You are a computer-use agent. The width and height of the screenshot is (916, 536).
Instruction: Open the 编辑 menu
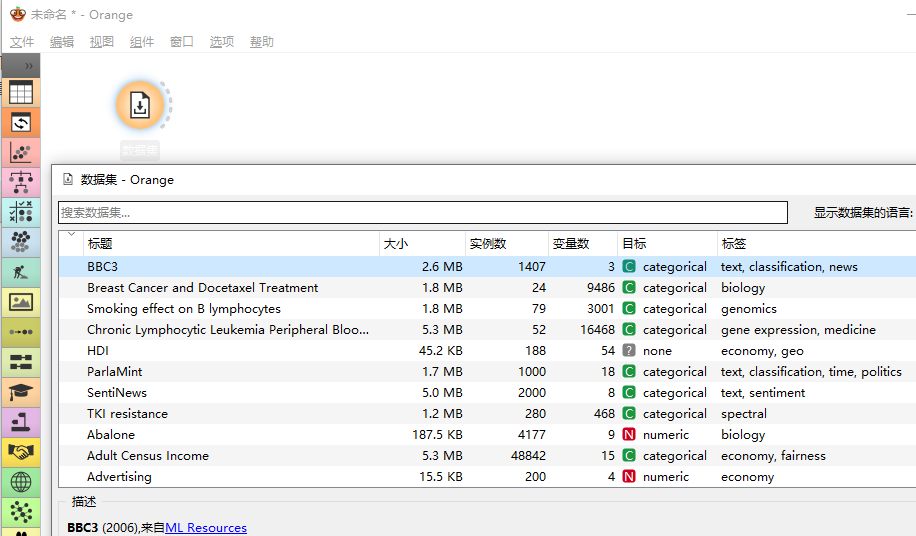point(62,42)
